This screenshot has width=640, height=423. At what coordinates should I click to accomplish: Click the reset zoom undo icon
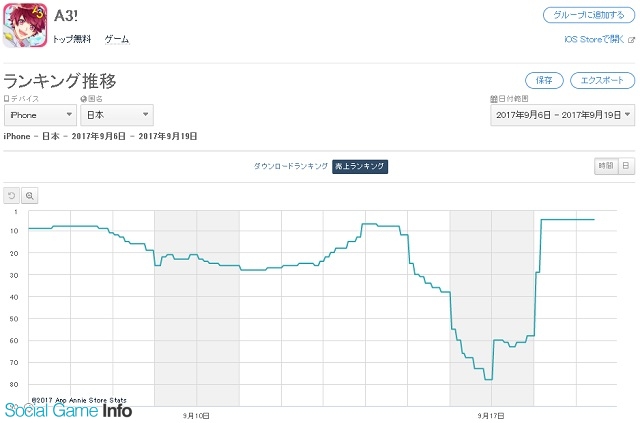click(x=12, y=196)
